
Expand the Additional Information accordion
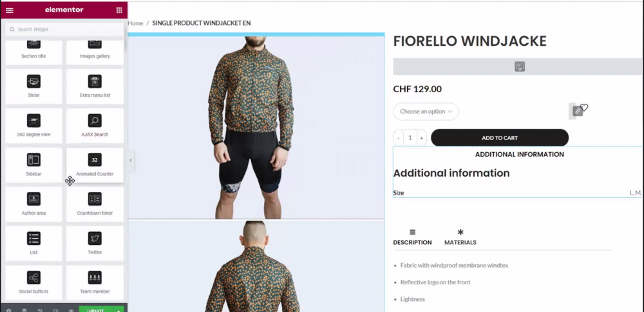(x=519, y=155)
